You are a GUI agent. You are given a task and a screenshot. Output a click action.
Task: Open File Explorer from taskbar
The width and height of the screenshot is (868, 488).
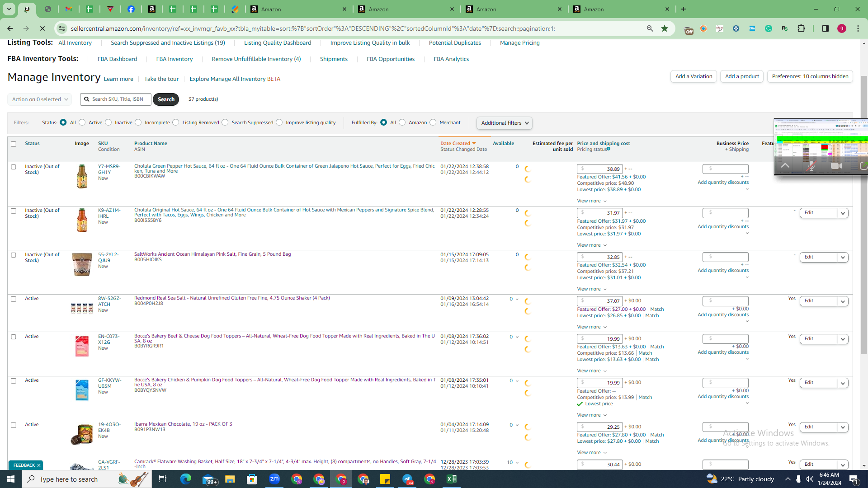coord(230,479)
